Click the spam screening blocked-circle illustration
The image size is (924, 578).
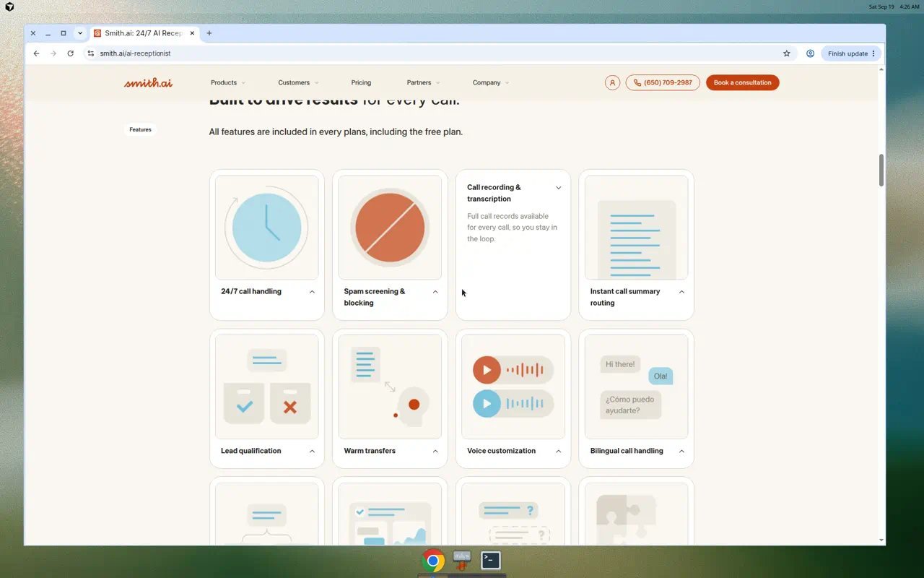[390, 228]
